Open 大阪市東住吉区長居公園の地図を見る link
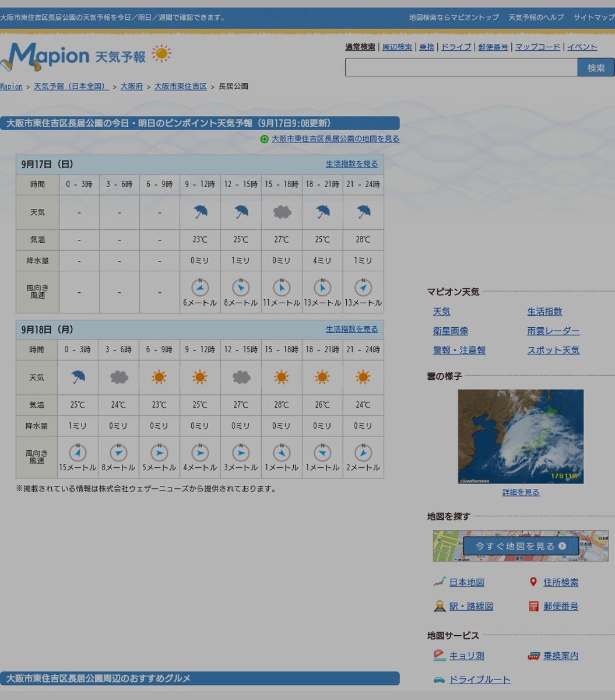 click(x=335, y=139)
